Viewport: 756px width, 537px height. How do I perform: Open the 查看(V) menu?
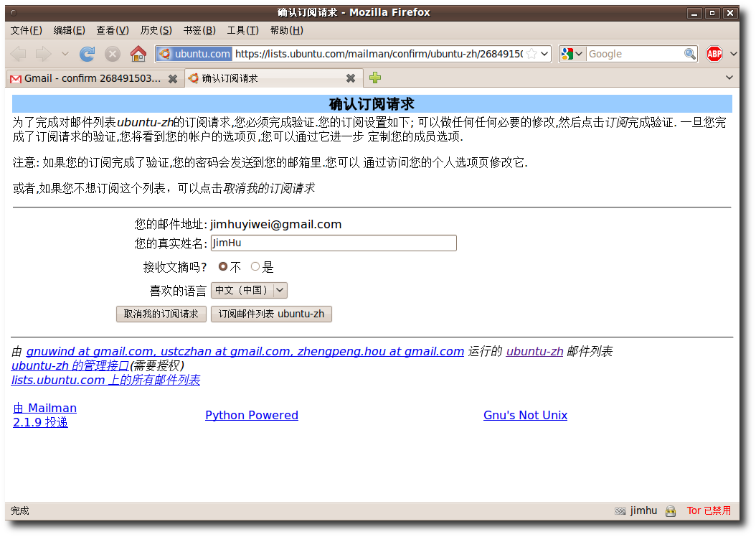tap(113, 30)
